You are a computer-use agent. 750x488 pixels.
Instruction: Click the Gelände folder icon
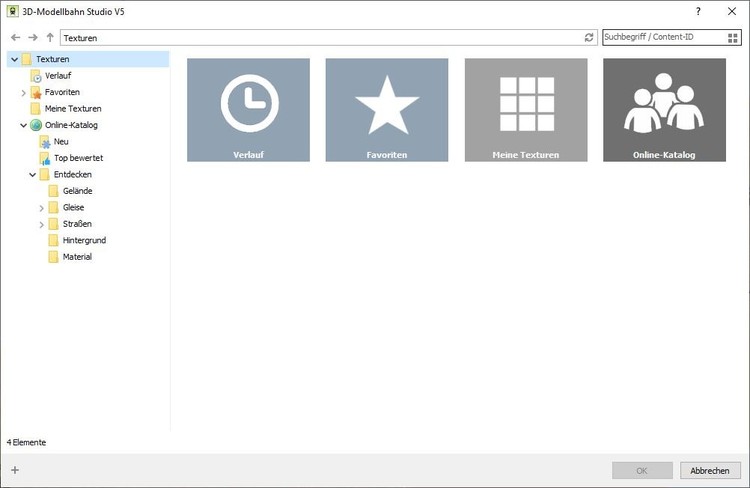(54, 191)
